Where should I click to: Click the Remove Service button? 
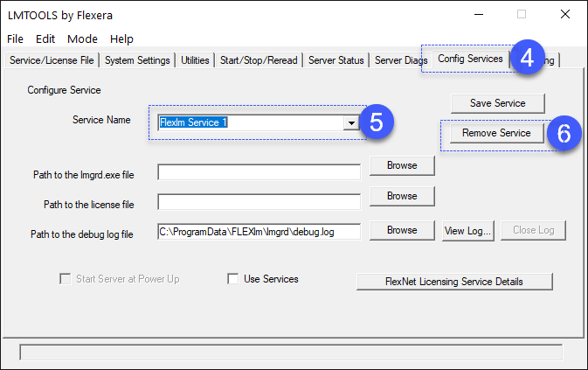(x=496, y=133)
